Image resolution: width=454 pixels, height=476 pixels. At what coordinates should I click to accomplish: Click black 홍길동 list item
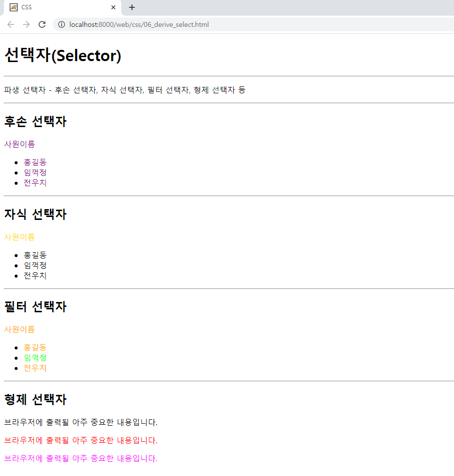(x=35, y=255)
